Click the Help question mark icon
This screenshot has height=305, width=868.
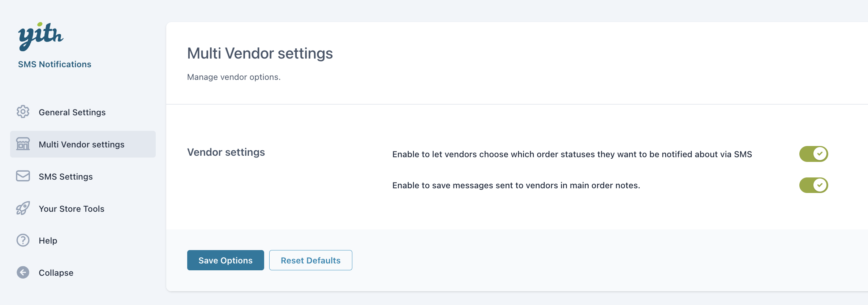point(23,240)
